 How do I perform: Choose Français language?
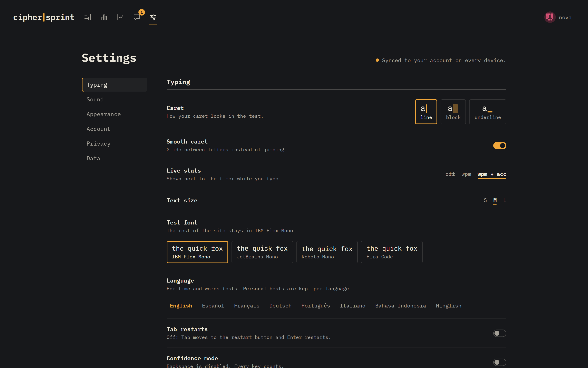247,306
